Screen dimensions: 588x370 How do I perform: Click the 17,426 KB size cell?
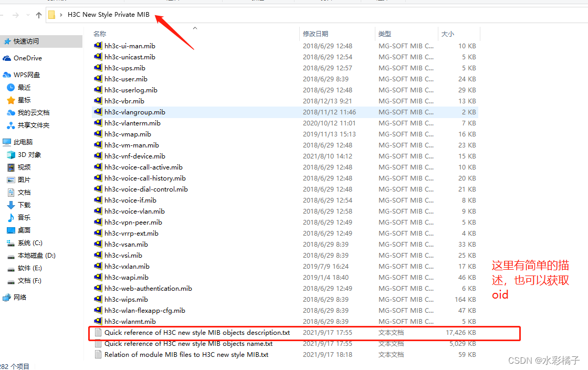tap(461, 333)
